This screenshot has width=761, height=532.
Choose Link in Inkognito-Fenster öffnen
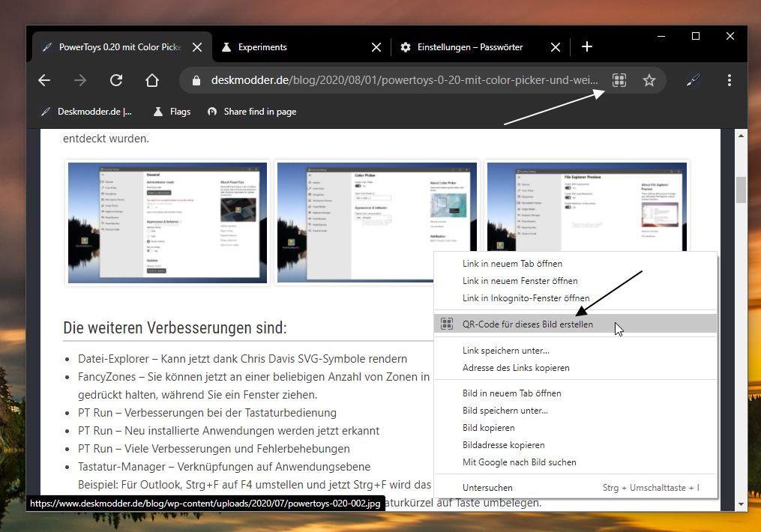[x=576, y=297]
